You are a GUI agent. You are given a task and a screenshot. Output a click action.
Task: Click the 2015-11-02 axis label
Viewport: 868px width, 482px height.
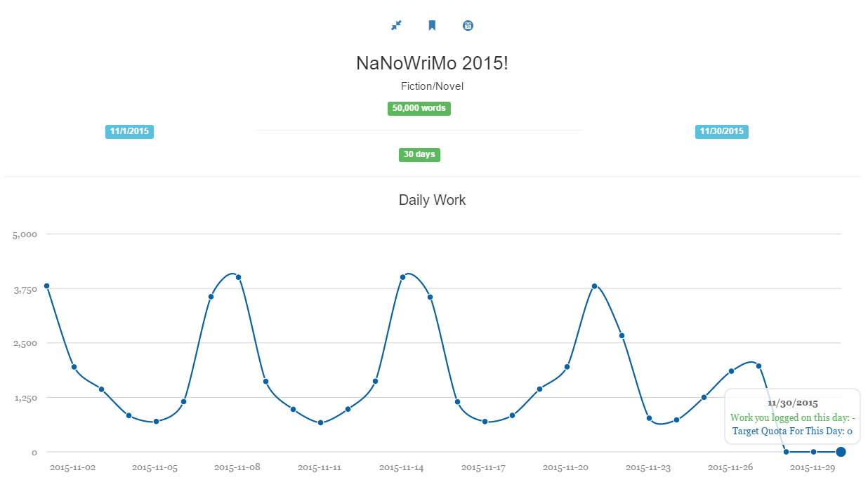click(72, 467)
